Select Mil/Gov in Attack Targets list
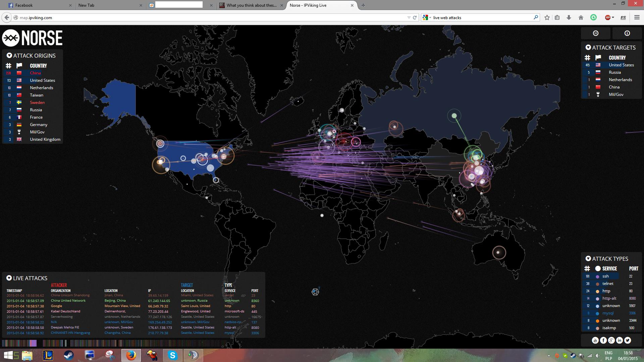 click(611, 95)
